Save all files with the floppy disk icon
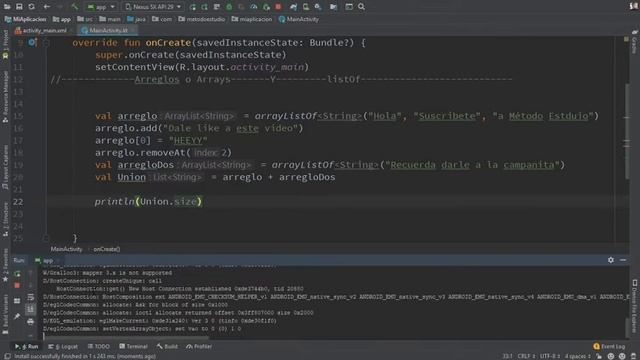 tap(19, 7)
